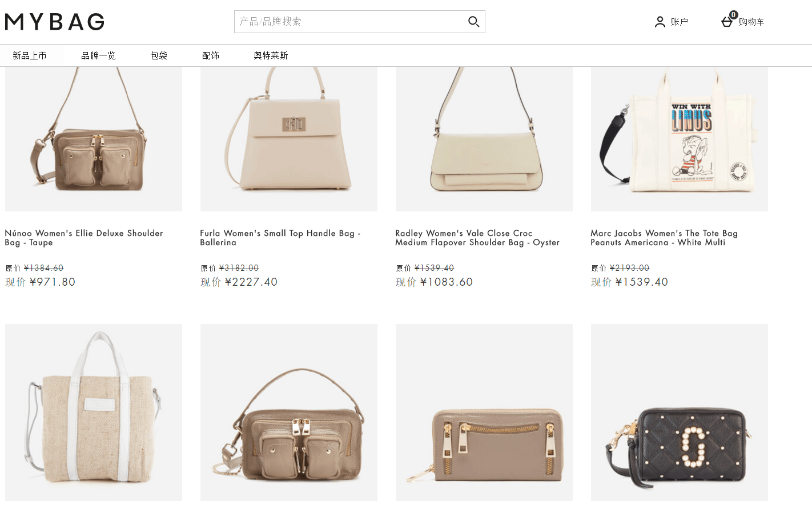Open the 品牌一览 menu
This screenshot has width=812, height=516.
[x=98, y=55]
